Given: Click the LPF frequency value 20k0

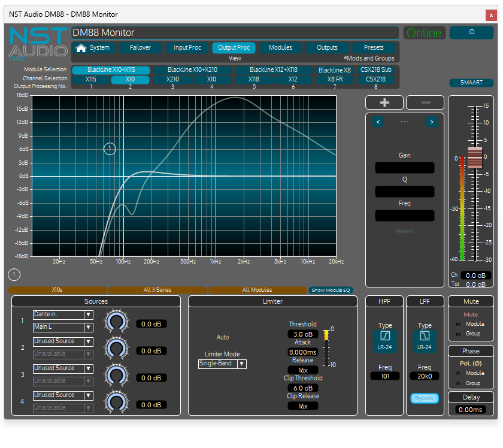Looking at the screenshot, I should coord(425,376).
